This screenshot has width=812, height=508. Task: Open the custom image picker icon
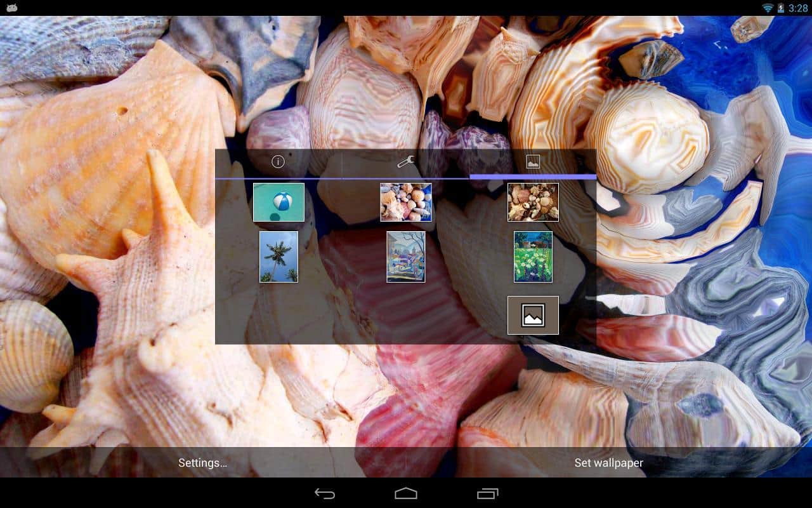click(533, 315)
